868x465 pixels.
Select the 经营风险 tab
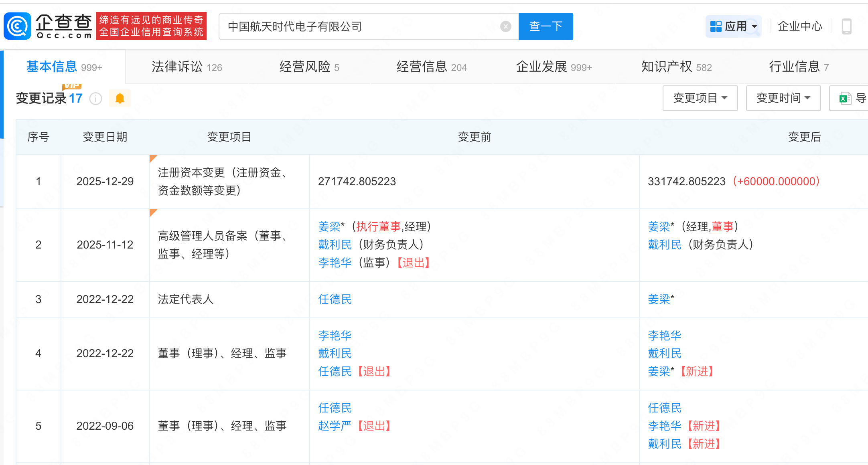coord(309,67)
